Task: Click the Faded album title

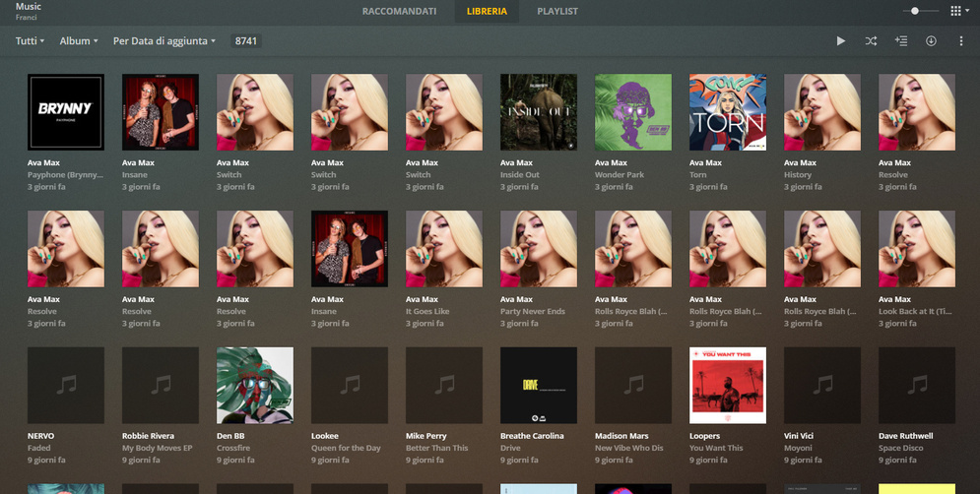Action: point(39,448)
